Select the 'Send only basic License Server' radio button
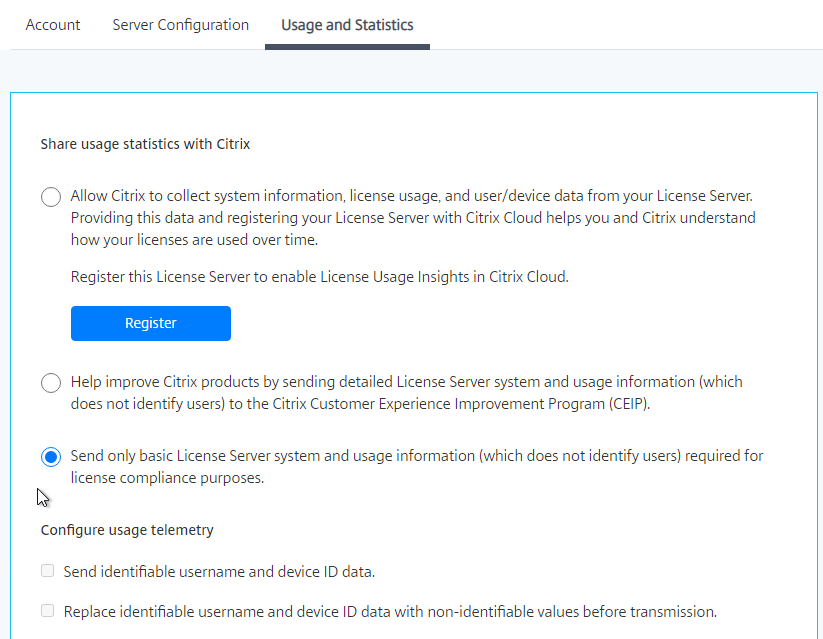This screenshot has width=823, height=639. point(51,457)
